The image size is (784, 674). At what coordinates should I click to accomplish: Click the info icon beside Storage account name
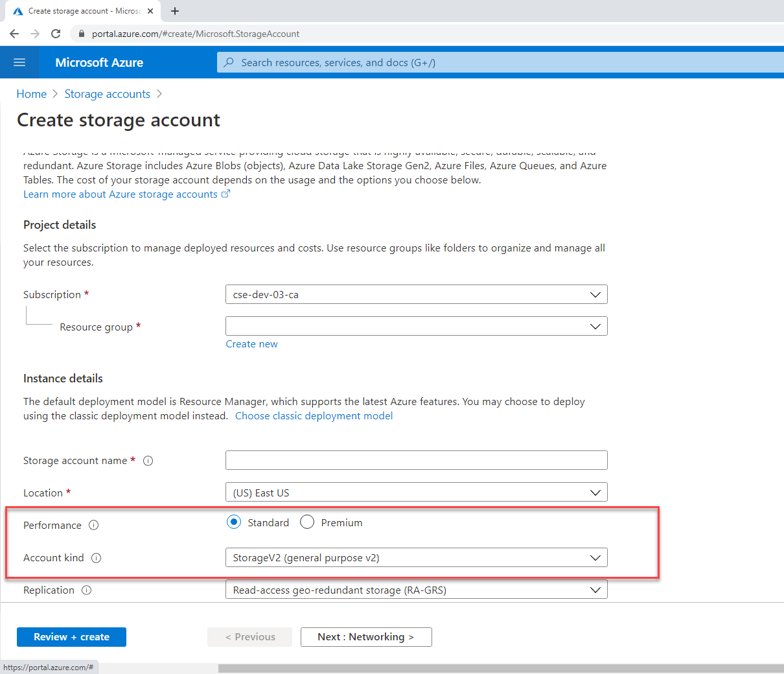148,461
